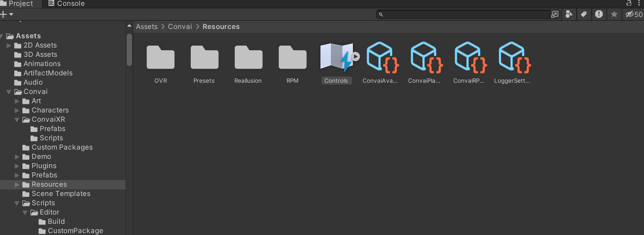Click the folder tree vertical scrollbar
The height and width of the screenshot is (235, 644).
(x=129, y=50)
